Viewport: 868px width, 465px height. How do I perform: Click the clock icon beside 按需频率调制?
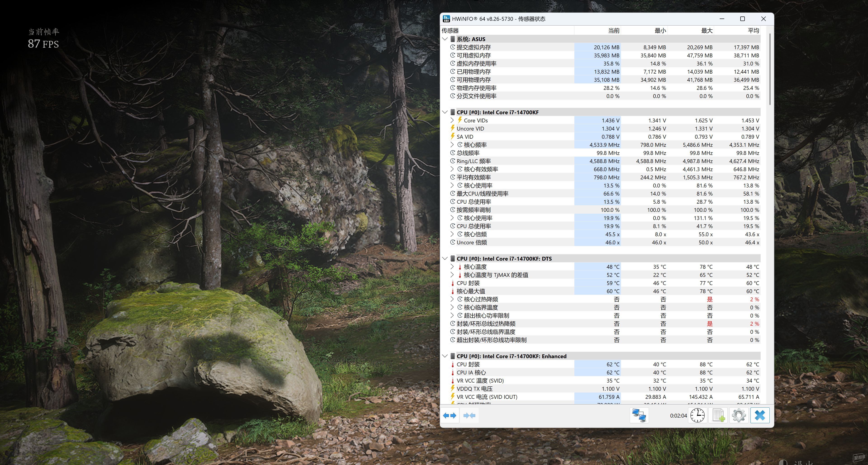click(x=453, y=210)
